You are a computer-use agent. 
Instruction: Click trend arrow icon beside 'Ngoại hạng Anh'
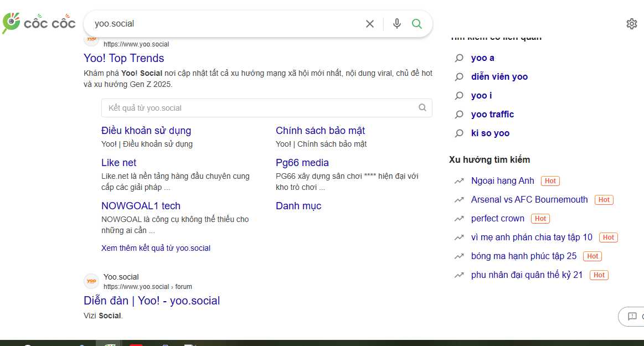[459, 181]
